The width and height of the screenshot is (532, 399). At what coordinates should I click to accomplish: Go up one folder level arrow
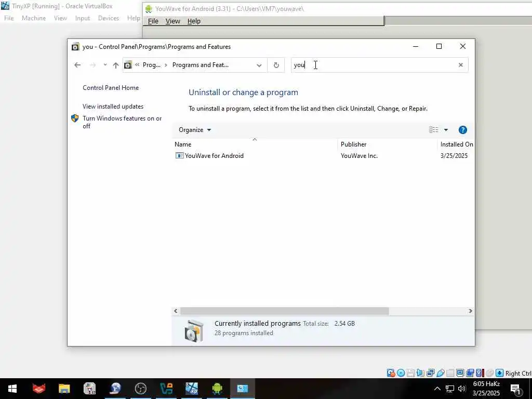pos(116,65)
